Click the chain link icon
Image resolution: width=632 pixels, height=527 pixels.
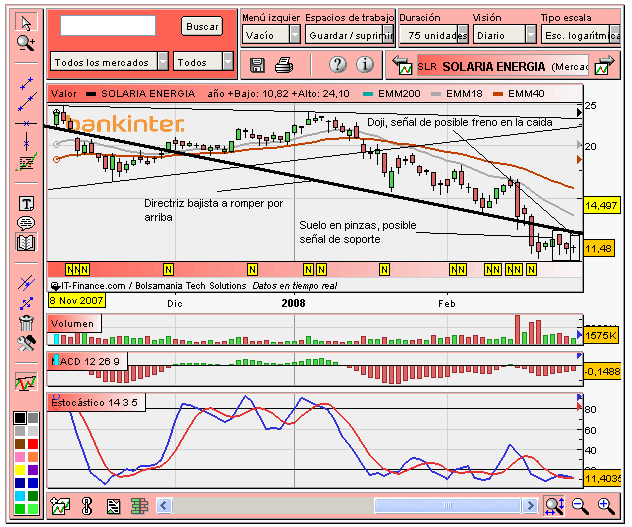coord(87,506)
